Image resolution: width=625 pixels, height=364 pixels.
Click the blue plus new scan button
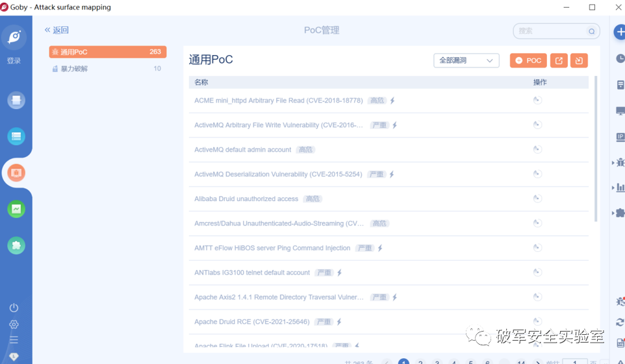pyautogui.click(x=619, y=32)
